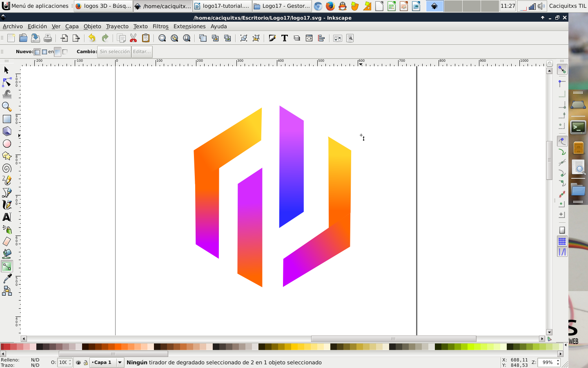This screenshot has height=368, width=588.
Task: Select the Tweak tool
Action: (x=7, y=94)
